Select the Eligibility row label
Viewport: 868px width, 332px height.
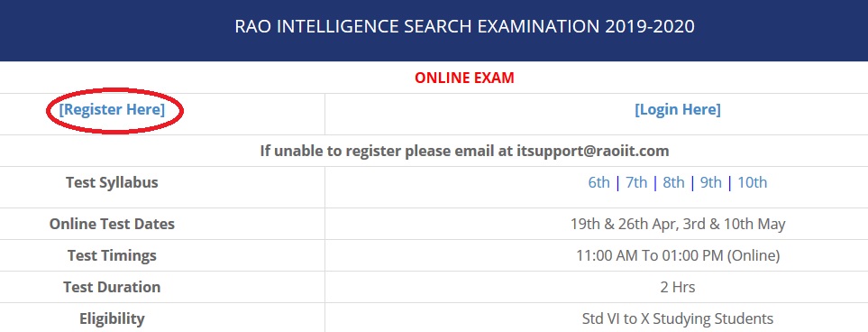coord(112,318)
